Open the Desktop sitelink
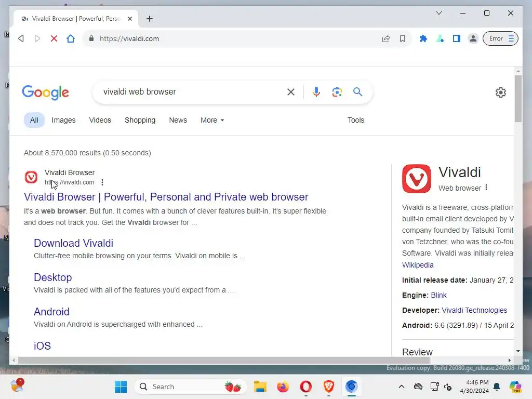The image size is (532, 399). tap(53, 277)
